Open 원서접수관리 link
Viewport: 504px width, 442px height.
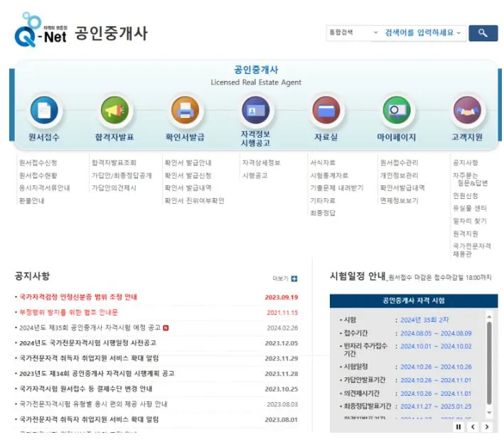400,163
